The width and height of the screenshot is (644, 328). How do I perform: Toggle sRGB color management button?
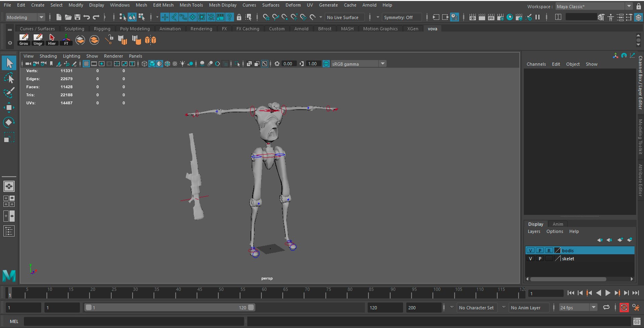[x=326, y=64]
